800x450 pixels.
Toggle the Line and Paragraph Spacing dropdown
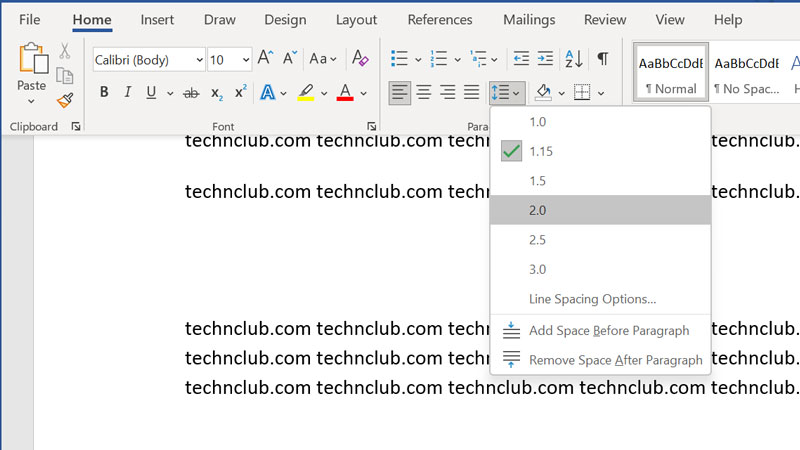pos(507,92)
